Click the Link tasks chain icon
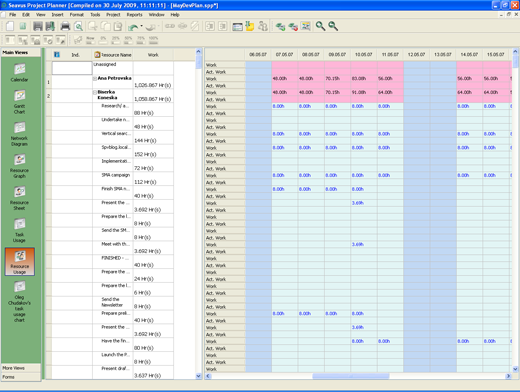Screen dimensions: 520x392 (170, 26)
